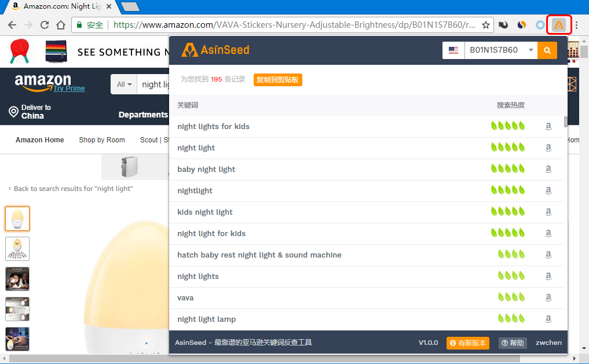Click the black-white extension icon beside star
This screenshot has width=589, height=364.
point(503,25)
